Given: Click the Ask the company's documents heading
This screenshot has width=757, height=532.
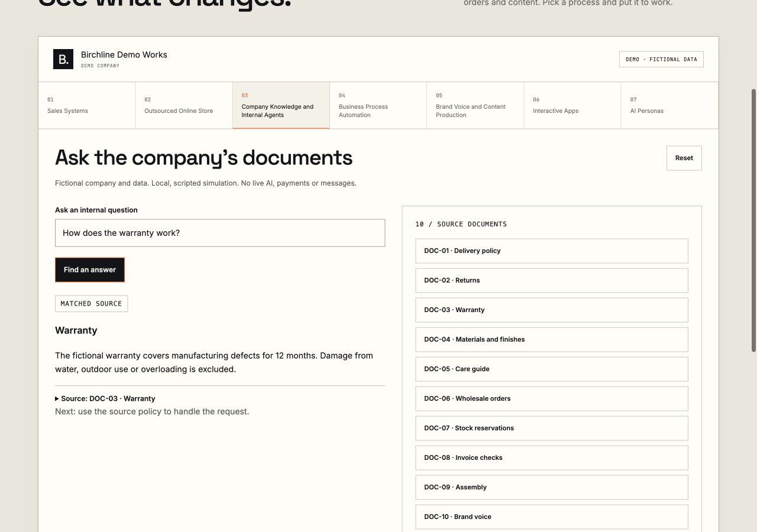Looking at the screenshot, I should pyautogui.click(x=203, y=158).
